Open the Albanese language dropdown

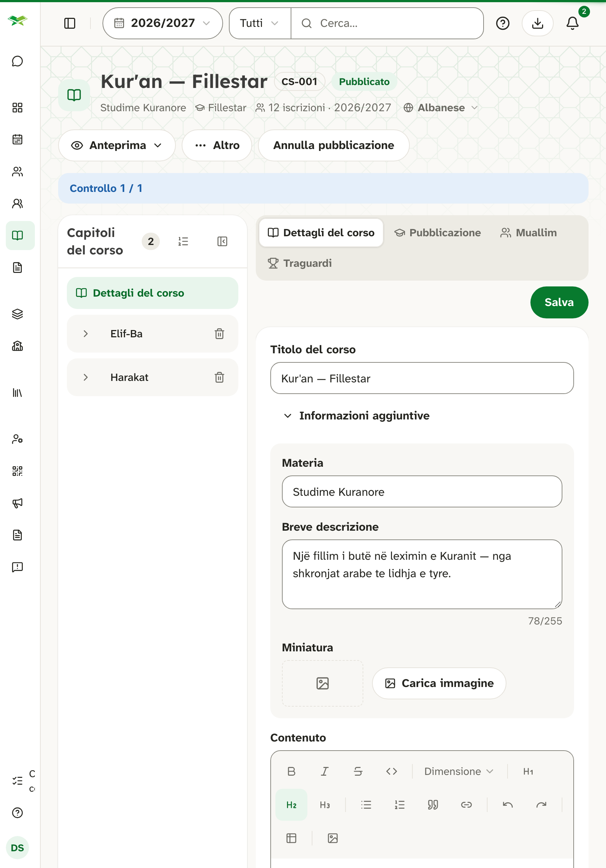pos(441,108)
